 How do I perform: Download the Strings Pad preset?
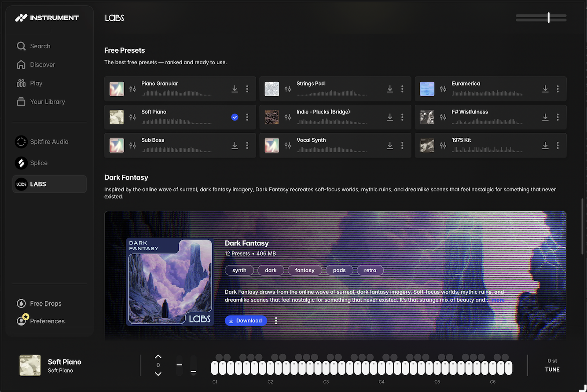[390, 89]
